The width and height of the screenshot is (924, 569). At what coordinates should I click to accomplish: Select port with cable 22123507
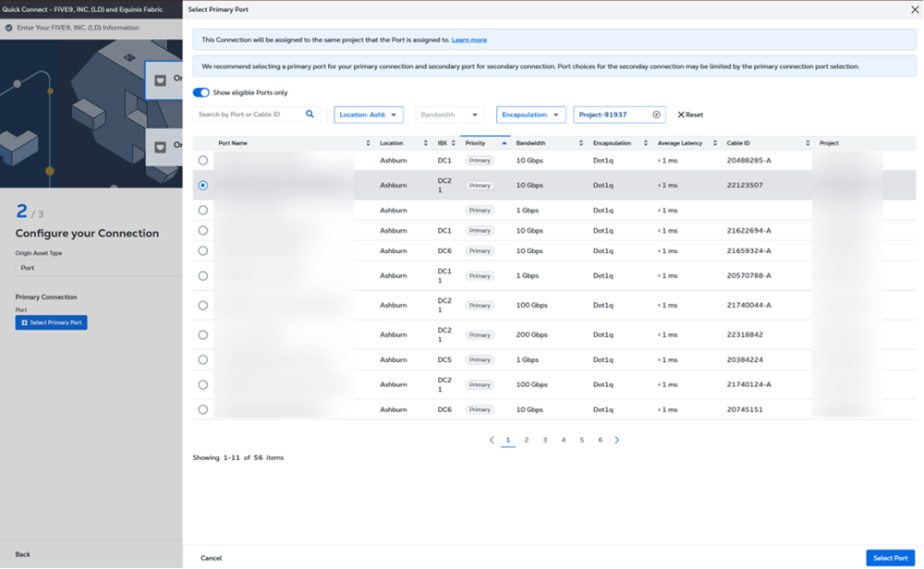202,185
